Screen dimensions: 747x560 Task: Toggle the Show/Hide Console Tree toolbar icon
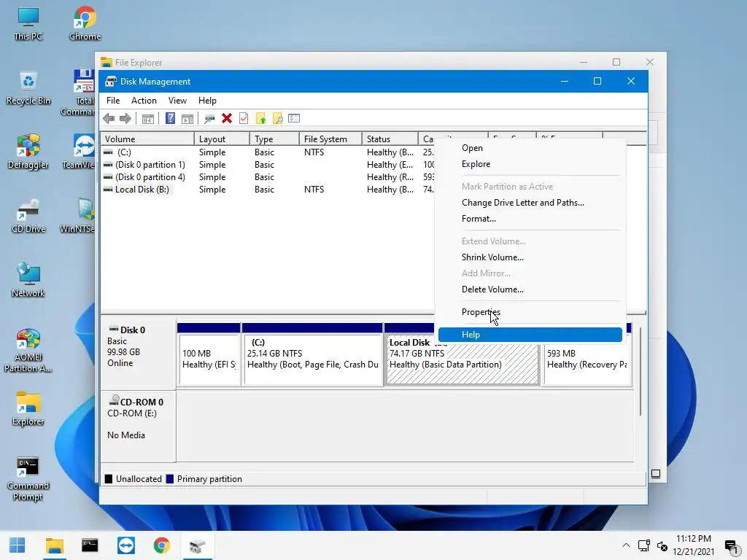coord(148,119)
